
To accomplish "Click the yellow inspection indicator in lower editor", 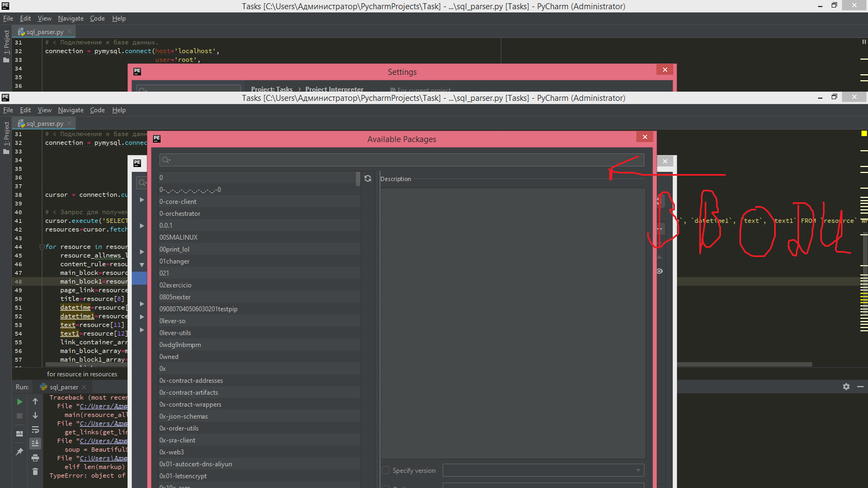I will click(864, 133).
